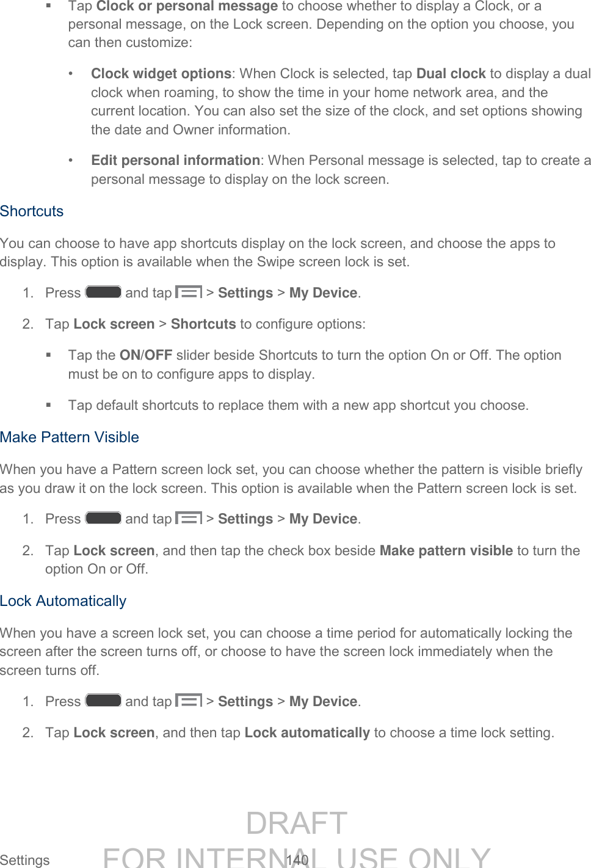Select the Make Pattern Visible heading
Screen dimensions: 591x868
coord(70,437)
